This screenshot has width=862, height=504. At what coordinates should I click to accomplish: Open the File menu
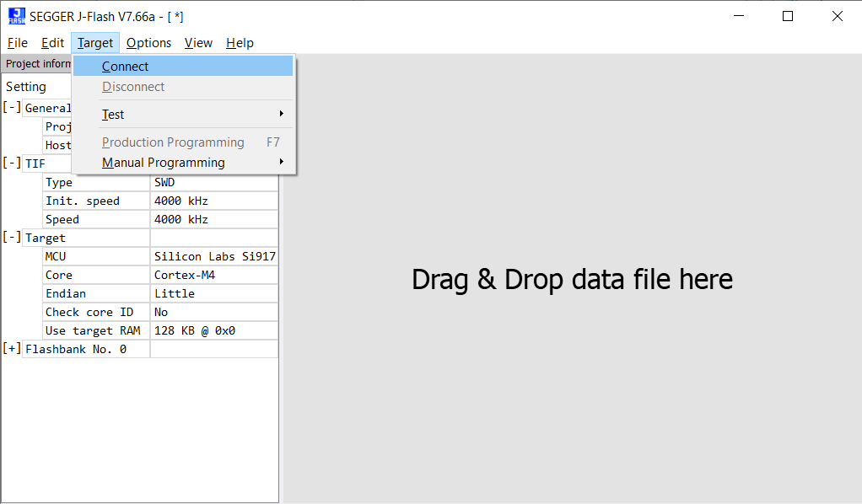[x=18, y=43]
